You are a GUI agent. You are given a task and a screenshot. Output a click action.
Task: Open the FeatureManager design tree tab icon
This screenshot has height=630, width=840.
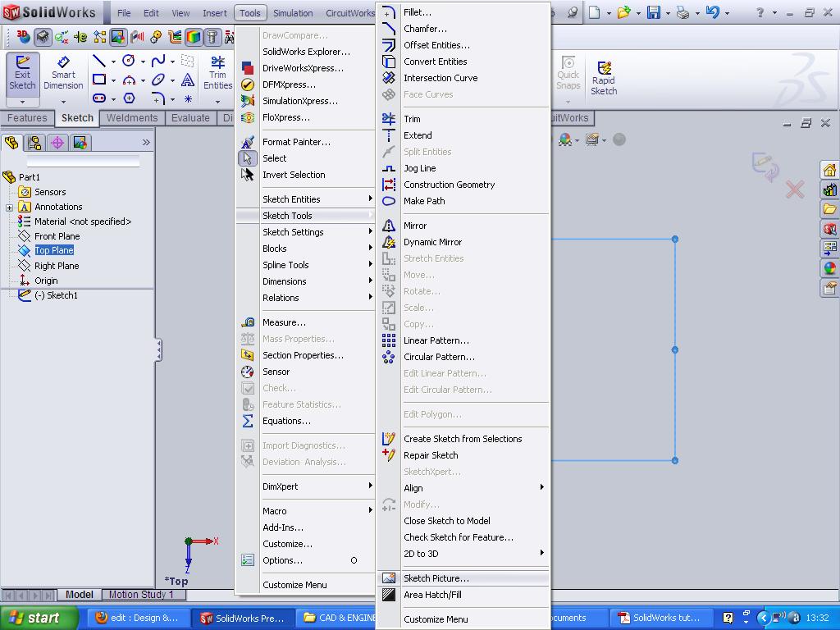pyautogui.click(x=11, y=143)
